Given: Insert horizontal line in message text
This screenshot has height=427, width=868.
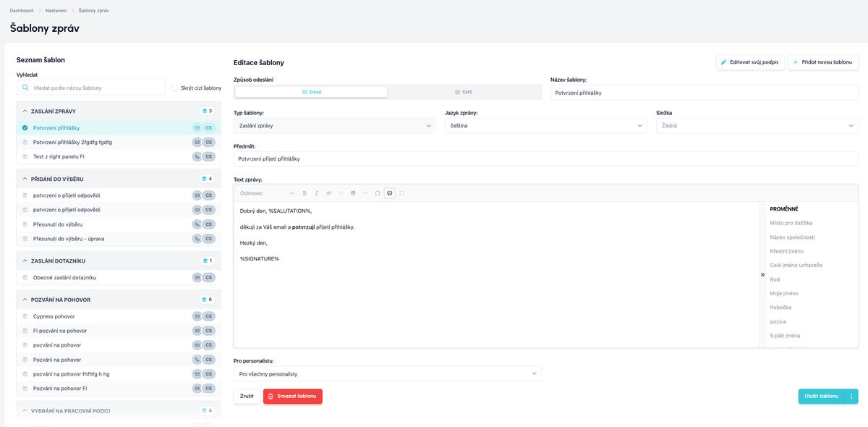Looking at the screenshot, I should click(365, 193).
